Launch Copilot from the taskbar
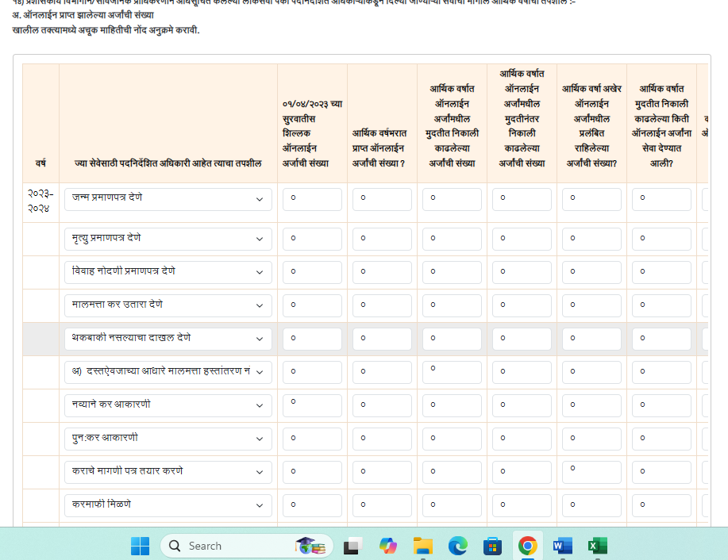728x560 pixels. pyautogui.click(x=387, y=546)
